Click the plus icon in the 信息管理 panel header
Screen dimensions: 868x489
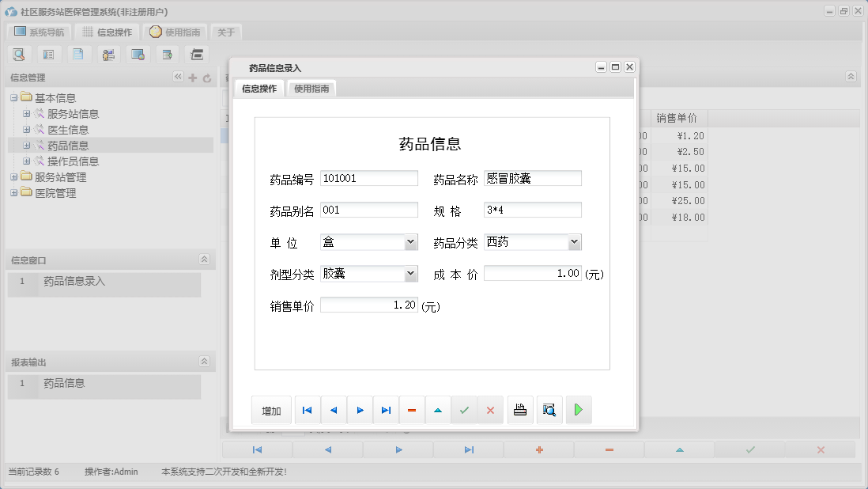(194, 78)
